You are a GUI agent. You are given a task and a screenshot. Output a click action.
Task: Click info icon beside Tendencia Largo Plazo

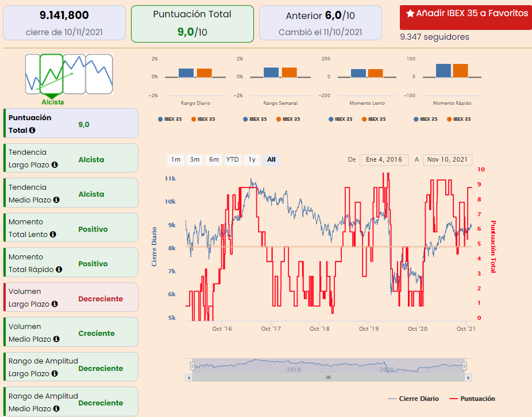(55, 165)
